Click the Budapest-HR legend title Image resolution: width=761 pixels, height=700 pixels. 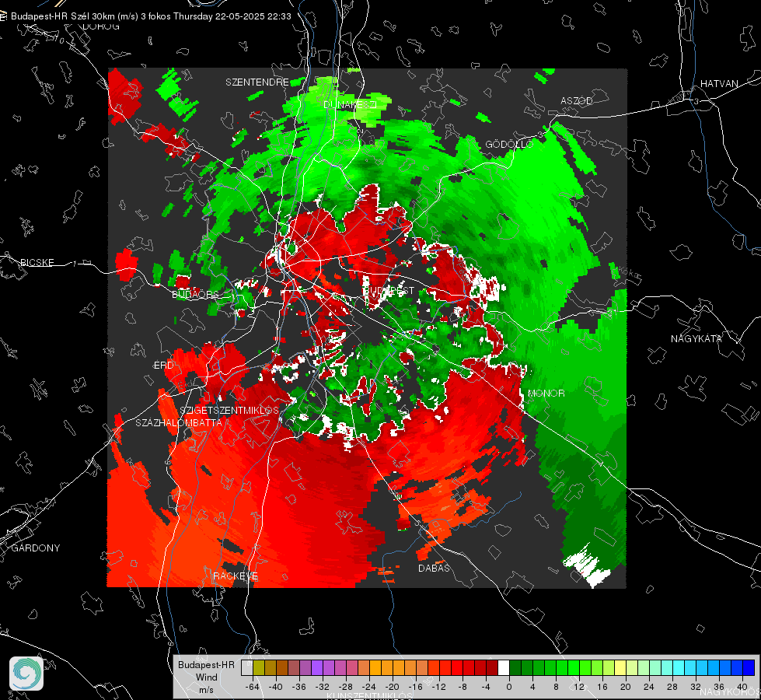[206, 665]
